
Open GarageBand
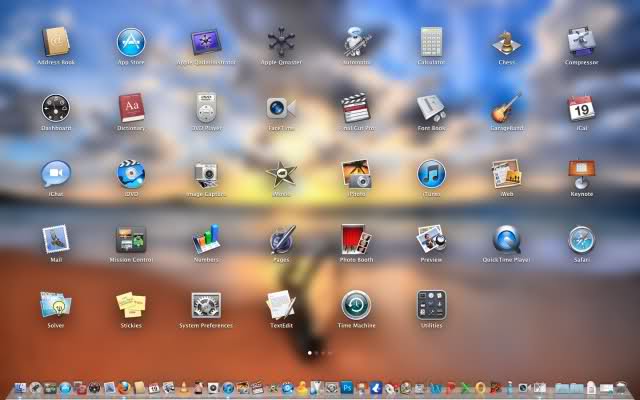(507, 108)
